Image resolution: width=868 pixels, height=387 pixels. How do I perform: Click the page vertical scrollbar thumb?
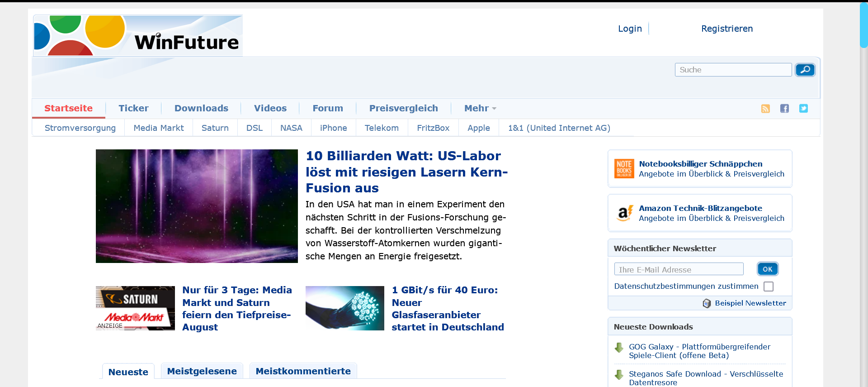pos(863,25)
